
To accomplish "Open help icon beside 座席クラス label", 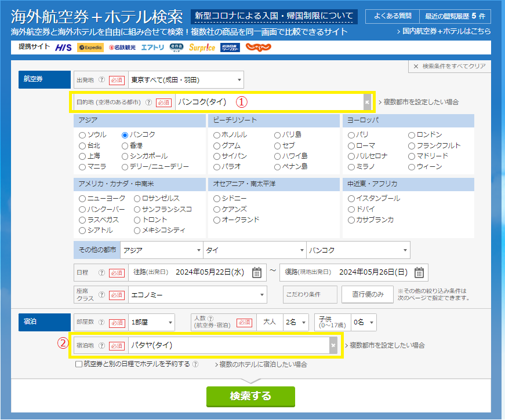I will point(102,294).
